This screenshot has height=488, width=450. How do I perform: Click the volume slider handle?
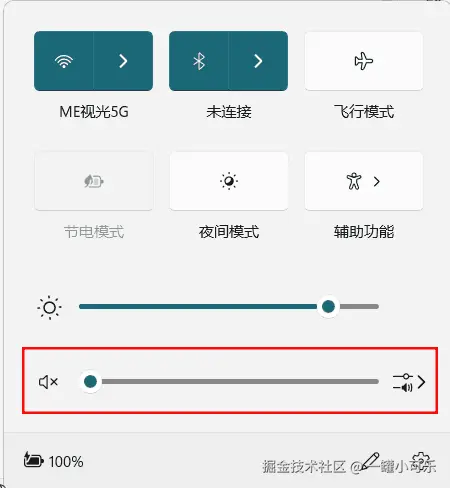click(x=90, y=381)
